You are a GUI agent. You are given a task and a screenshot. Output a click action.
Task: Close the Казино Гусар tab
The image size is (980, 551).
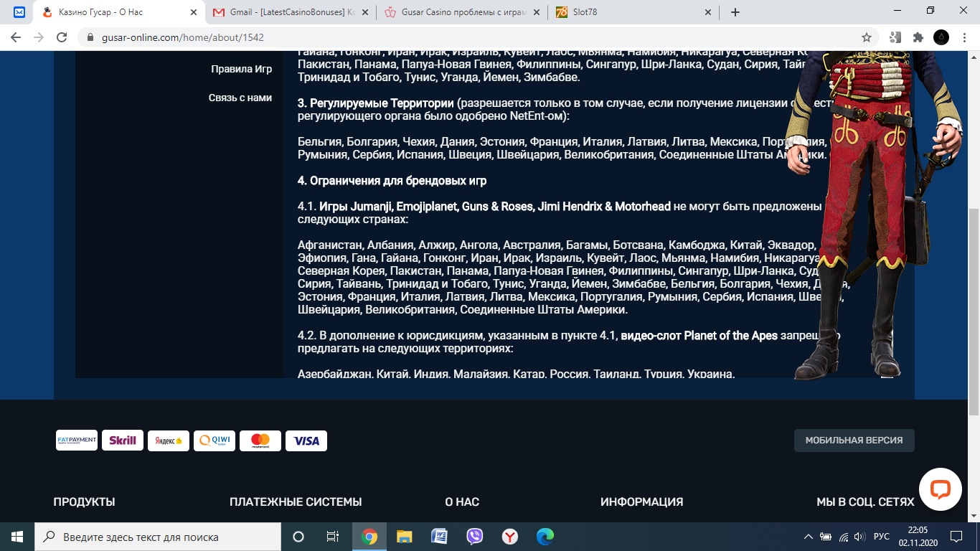pos(194,12)
